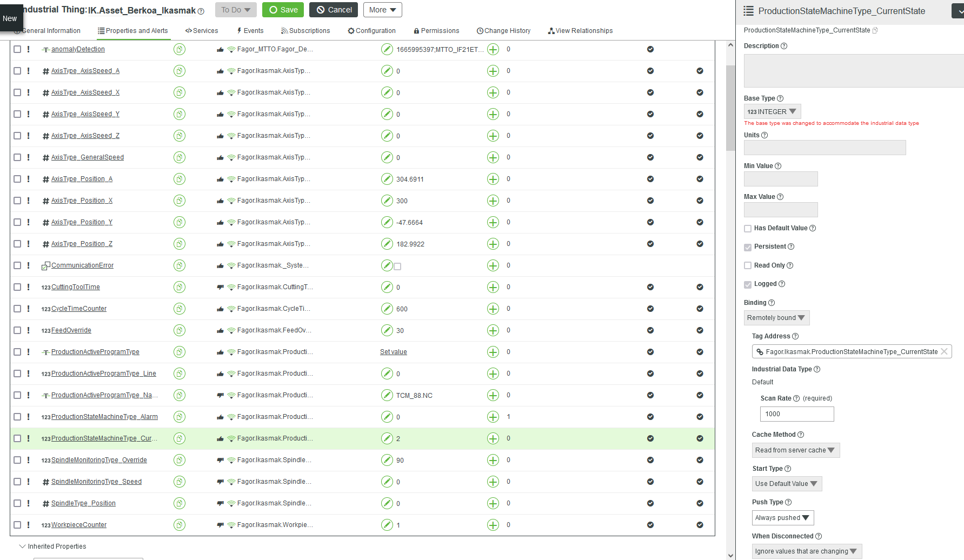The width and height of the screenshot is (964, 560).
Task: Open the edit value pencil for FeedOverride
Action: 387,330
